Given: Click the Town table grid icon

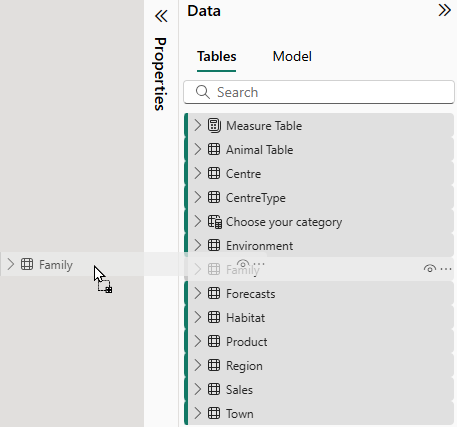Looking at the screenshot, I should tap(214, 414).
